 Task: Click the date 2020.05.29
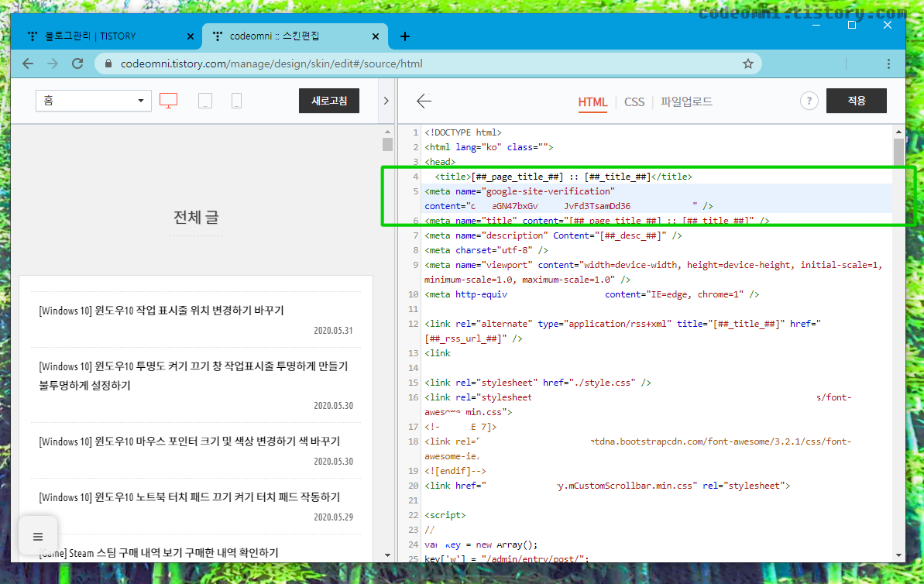pos(333,517)
